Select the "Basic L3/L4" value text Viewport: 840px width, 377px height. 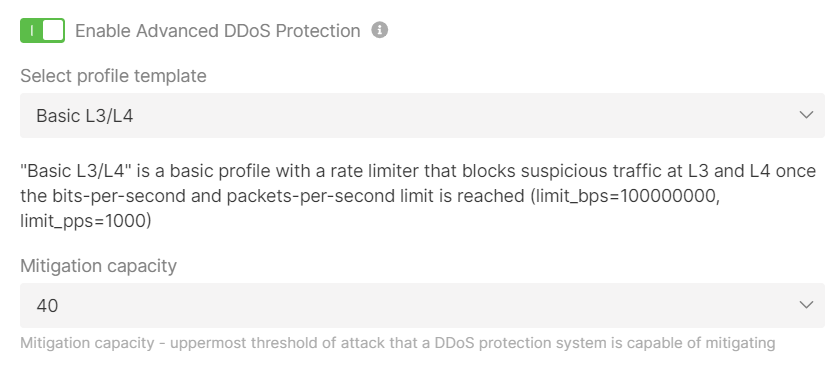(85, 116)
